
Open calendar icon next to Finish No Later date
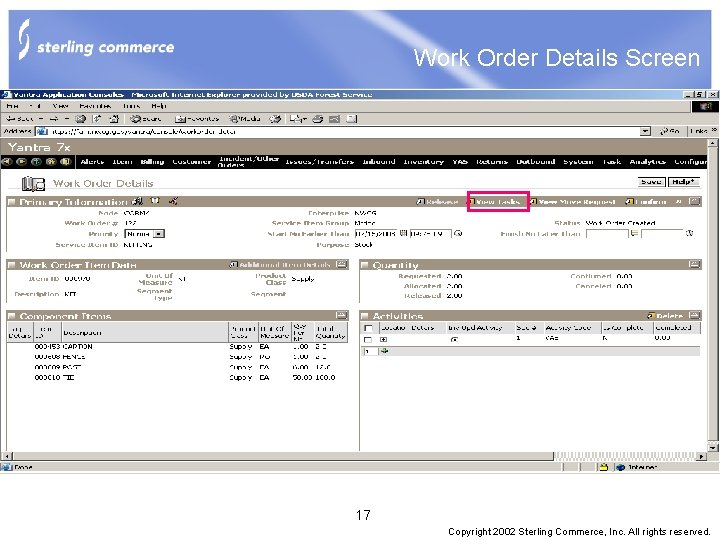pyautogui.click(x=634, y=233)
